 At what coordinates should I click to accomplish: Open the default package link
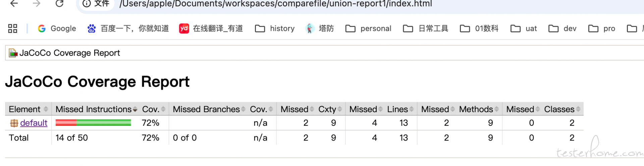coord(34,123)
